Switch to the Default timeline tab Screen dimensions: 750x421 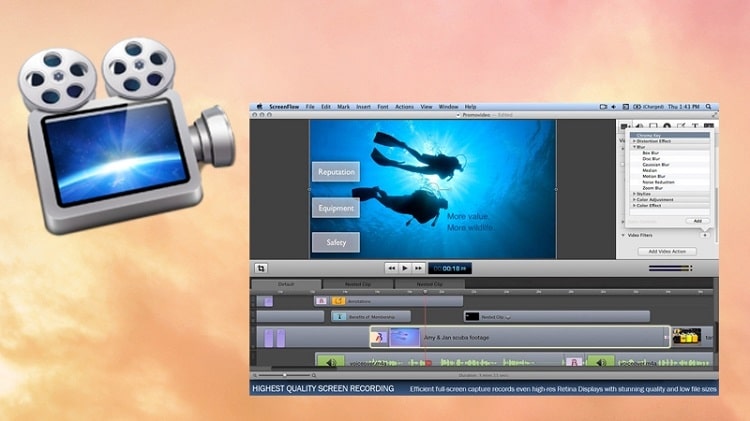[286, 284]
